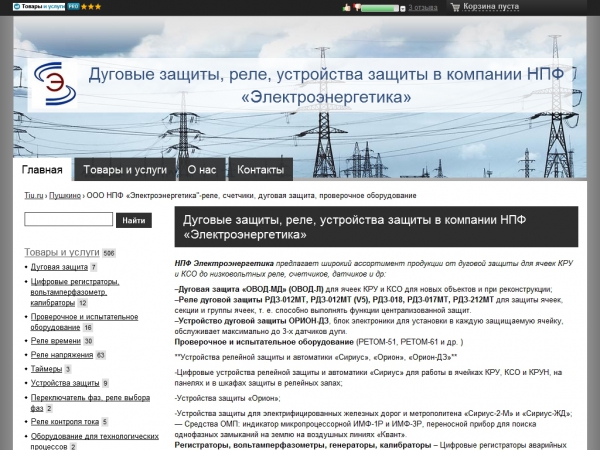Open Цифровые регистраторы, вольтамперфазометр category
The width and height of the screenshot is (600, 450).
click(x=75, y=292)
